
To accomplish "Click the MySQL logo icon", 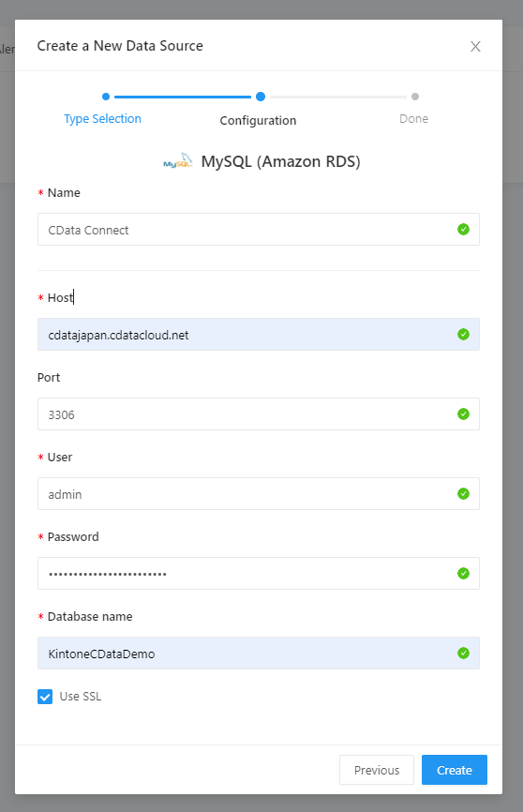I will tap(177, 161).
